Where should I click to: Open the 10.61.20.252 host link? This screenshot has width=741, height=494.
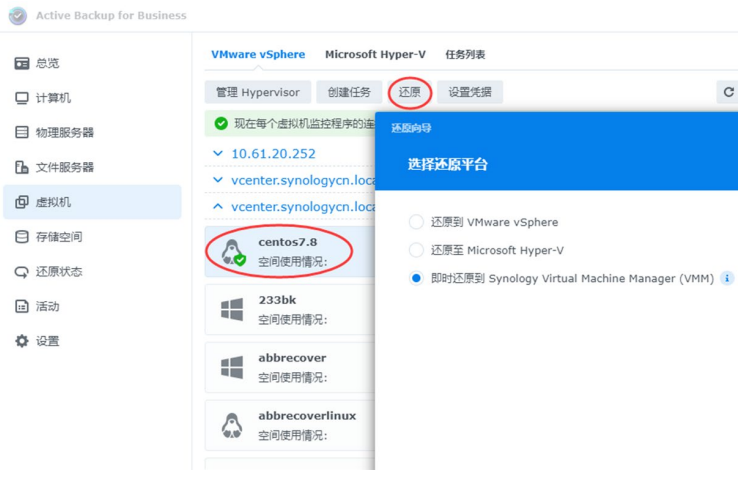[x=273, y=154]
